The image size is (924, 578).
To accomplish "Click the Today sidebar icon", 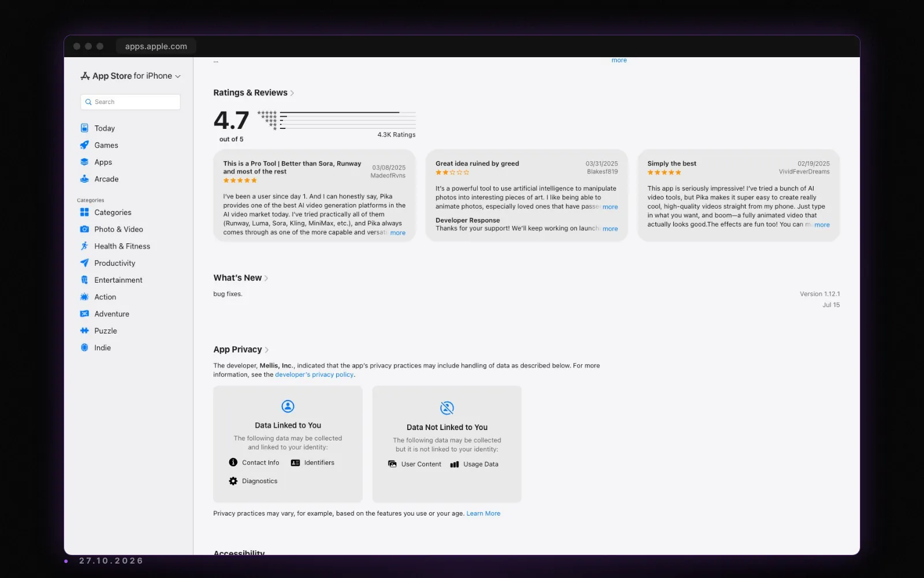I will point(84,128).
